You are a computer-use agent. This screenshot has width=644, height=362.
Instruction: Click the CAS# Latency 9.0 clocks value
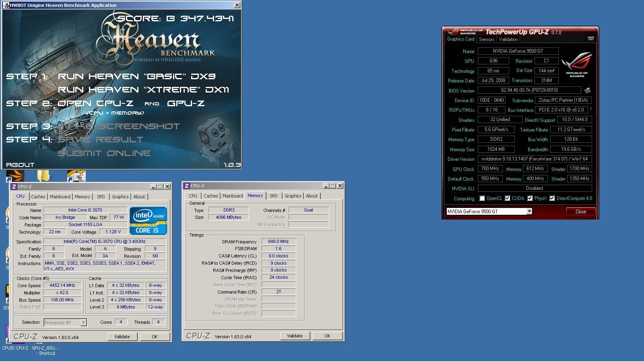point(279,256)
